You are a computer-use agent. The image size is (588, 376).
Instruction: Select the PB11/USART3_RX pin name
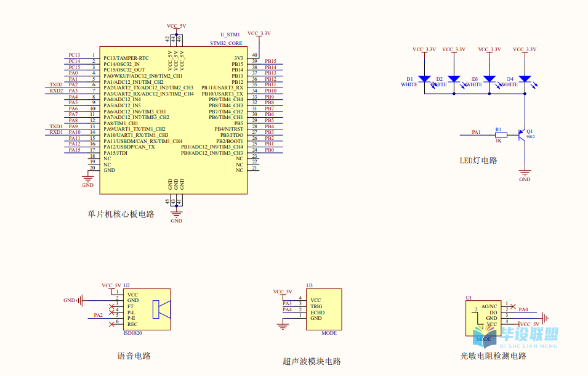[222, 88]
